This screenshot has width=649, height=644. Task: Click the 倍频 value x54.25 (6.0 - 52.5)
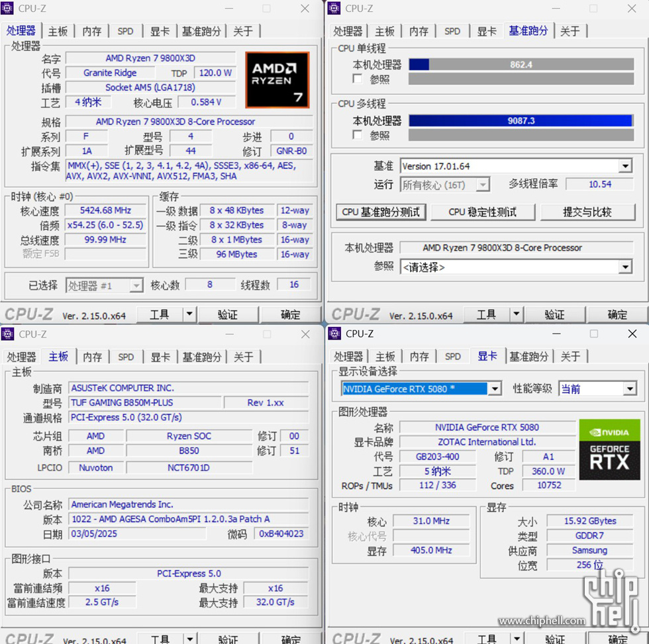pyautogui.click(x=105, y=225)
